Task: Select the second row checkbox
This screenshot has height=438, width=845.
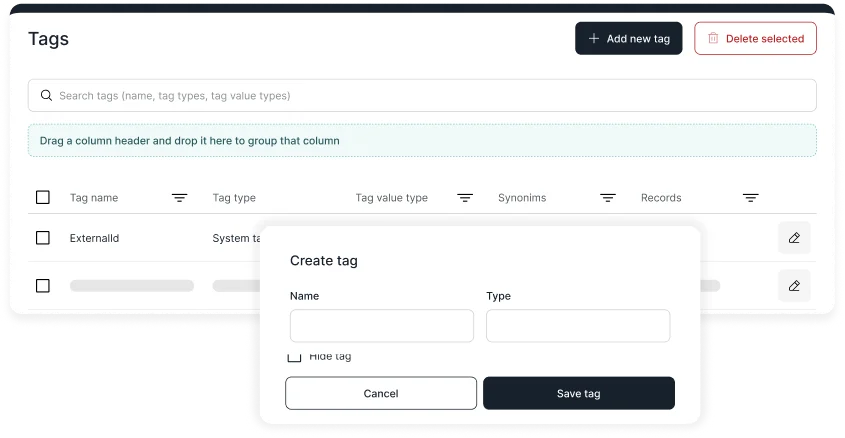Action: 43,286
